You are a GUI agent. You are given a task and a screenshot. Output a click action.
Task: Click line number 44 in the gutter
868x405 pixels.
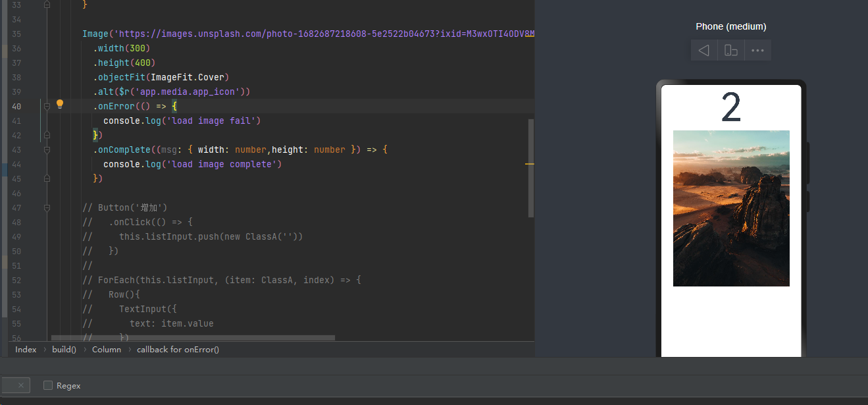16,164
